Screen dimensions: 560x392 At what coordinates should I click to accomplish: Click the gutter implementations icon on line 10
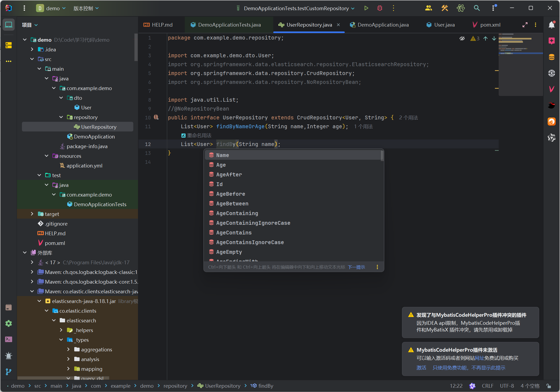(156, 117)
